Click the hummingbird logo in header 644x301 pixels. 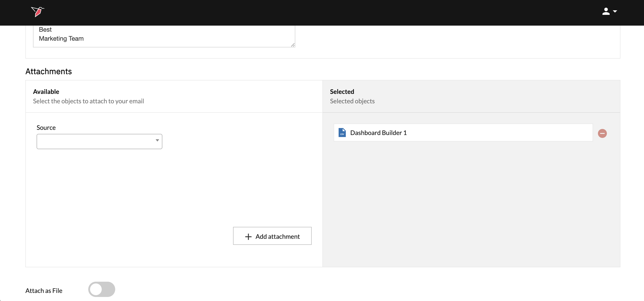37,11
